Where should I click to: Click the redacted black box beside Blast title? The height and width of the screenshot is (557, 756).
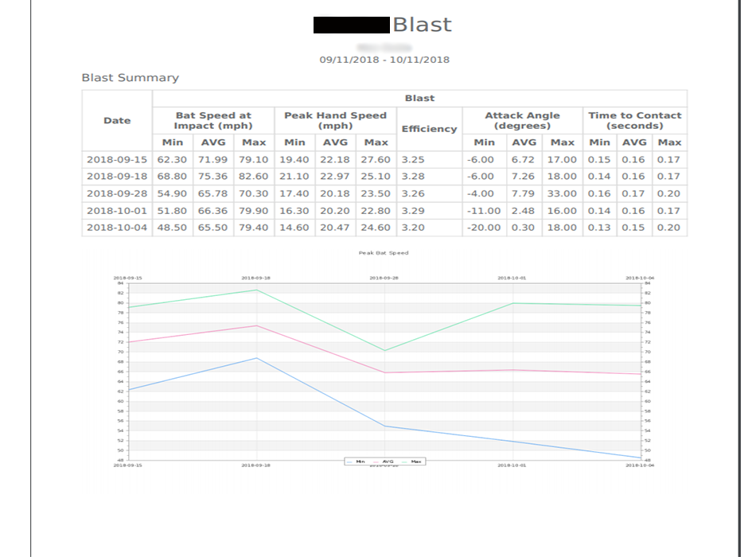point(351,25)
